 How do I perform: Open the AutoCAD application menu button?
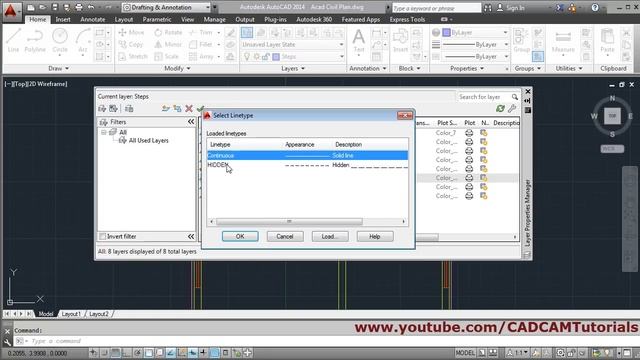point(11,11)
